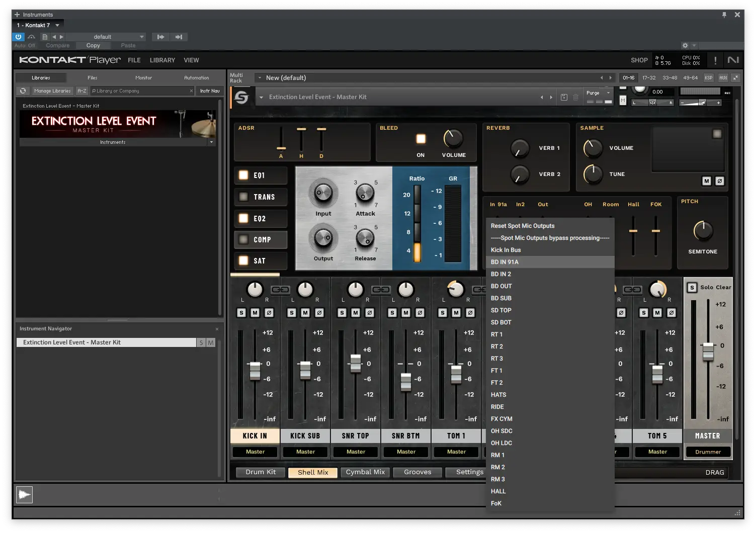Invert phase on the KICK SUB channel
Screen dimensions: 756x533
click(x=319, y=313)
